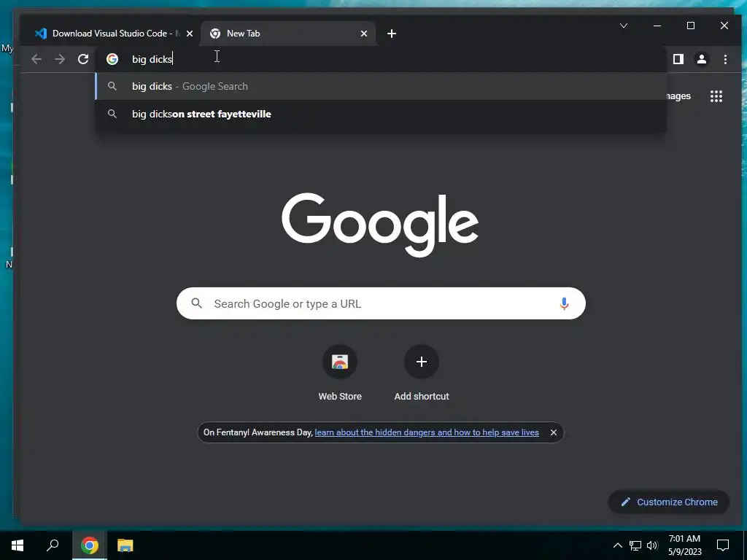Click the Google icon in the address bar
747x560 pixels.
(x=112, y=59)
